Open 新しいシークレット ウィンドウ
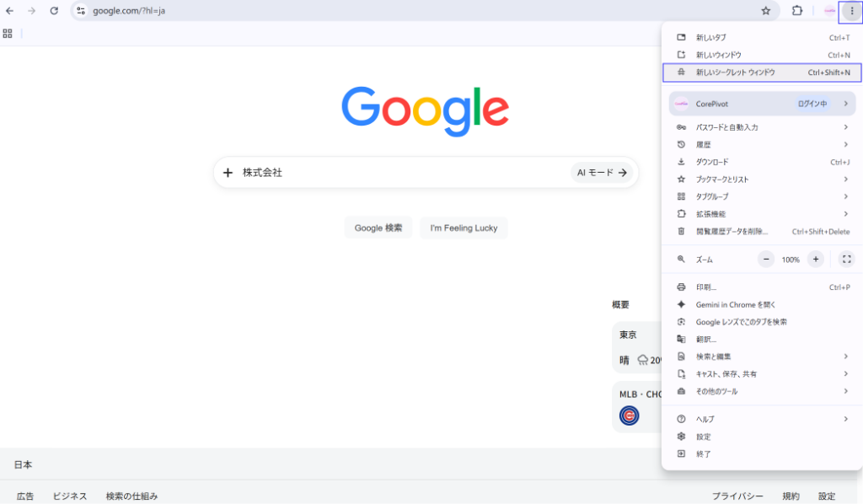Viewport: 863px width, 504px height. [762, 72]
